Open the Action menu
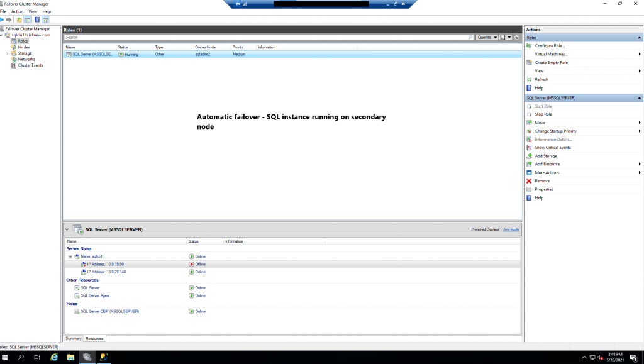Screen dimensions: 644x364 [16, 11]
